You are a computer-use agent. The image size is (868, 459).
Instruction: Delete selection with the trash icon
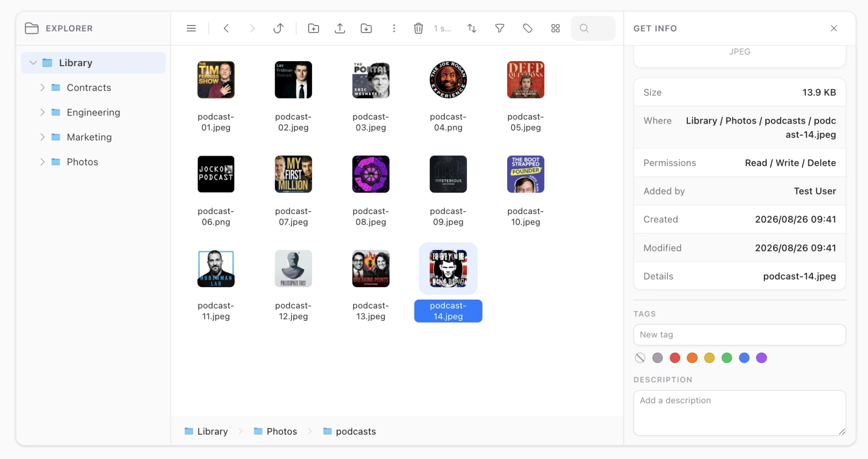(x=418, y=28)
